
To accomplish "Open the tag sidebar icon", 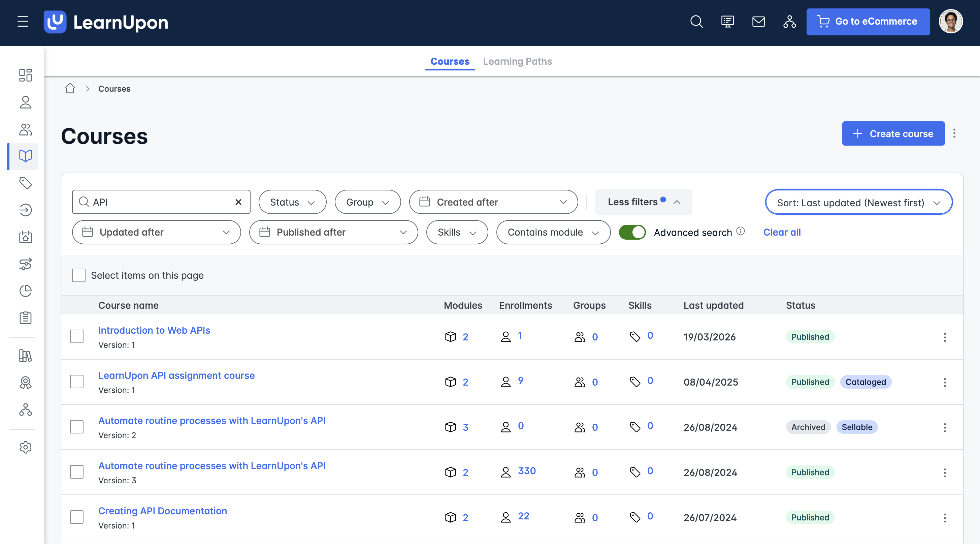I will point(26,183).
